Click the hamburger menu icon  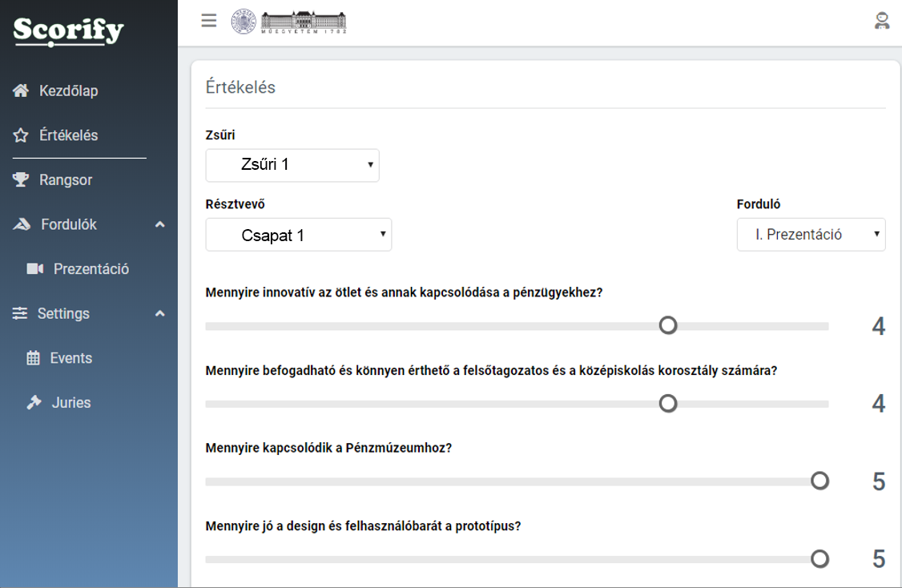(x=209, y=21)
